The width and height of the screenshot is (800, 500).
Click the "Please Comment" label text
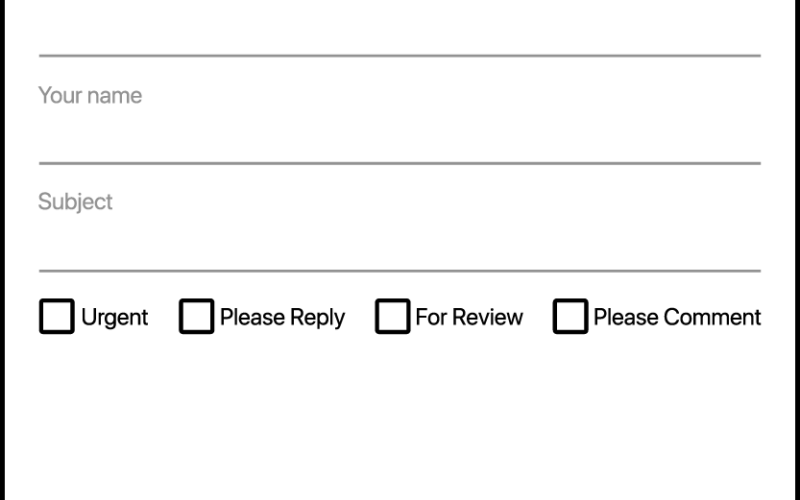tap(677, 317)
